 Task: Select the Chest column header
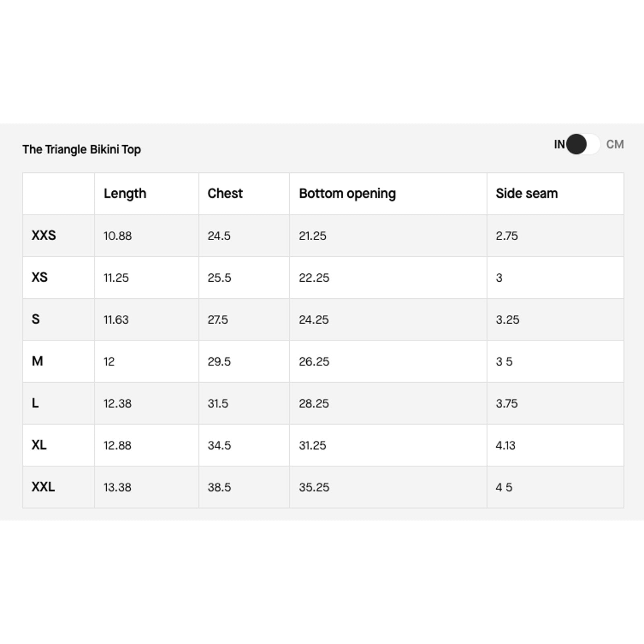click(225, 194)
